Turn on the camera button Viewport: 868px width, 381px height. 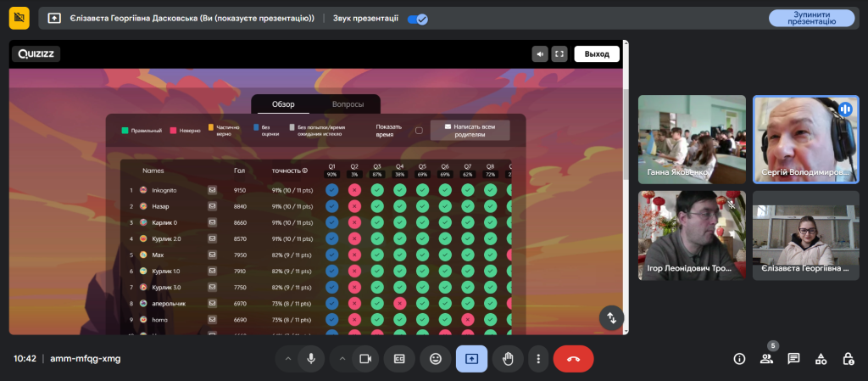(x=365, y=359)
